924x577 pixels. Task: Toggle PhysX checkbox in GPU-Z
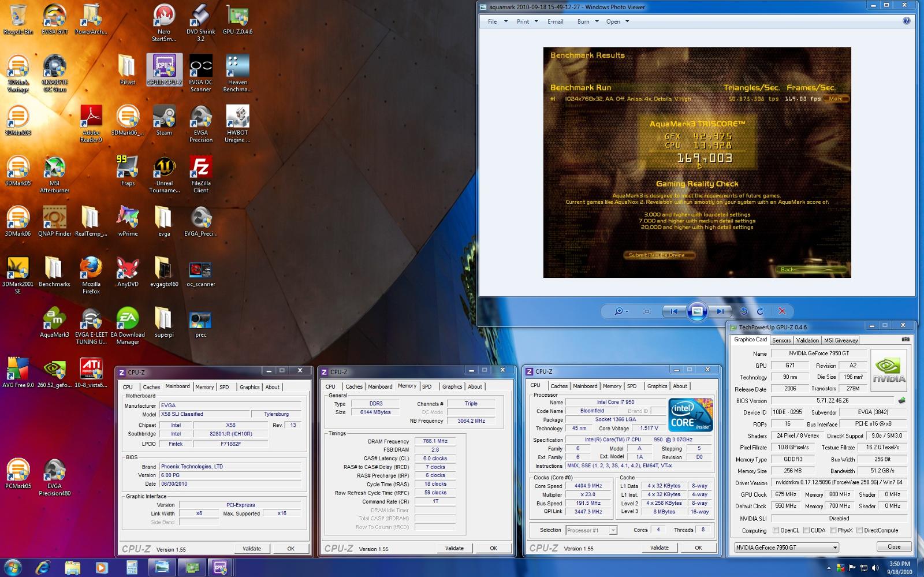[833, 530]
